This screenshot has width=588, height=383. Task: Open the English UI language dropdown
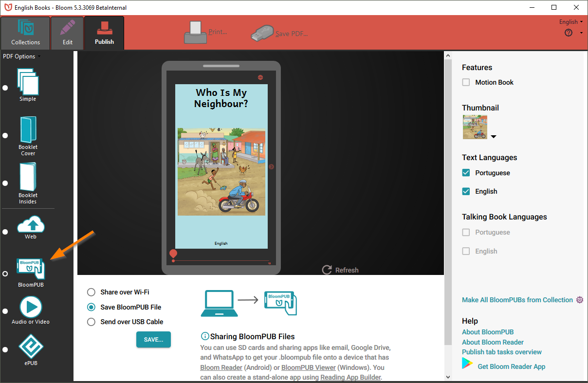tap(571, 22)
